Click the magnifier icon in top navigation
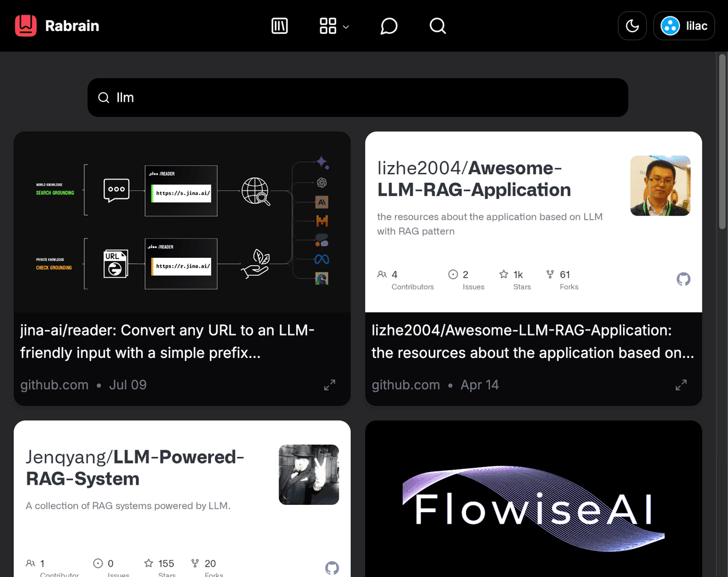 (437, 25)
